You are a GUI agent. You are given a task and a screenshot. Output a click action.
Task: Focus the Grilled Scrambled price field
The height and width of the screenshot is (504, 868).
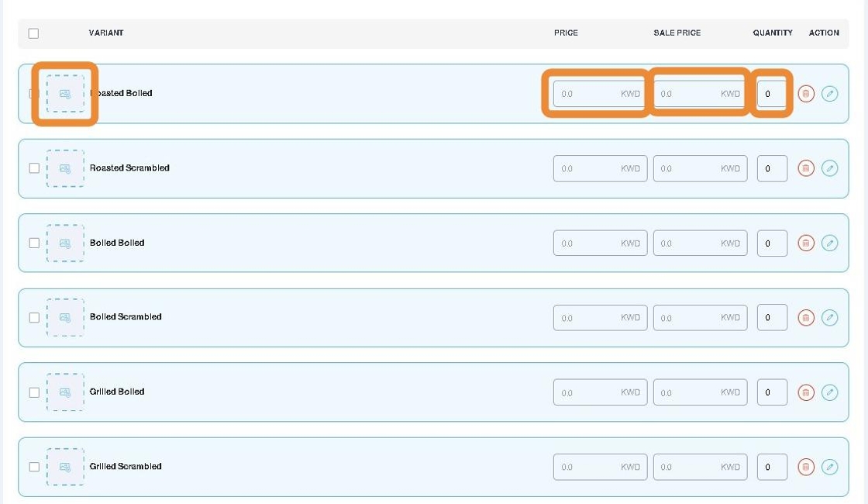(600, 467)
